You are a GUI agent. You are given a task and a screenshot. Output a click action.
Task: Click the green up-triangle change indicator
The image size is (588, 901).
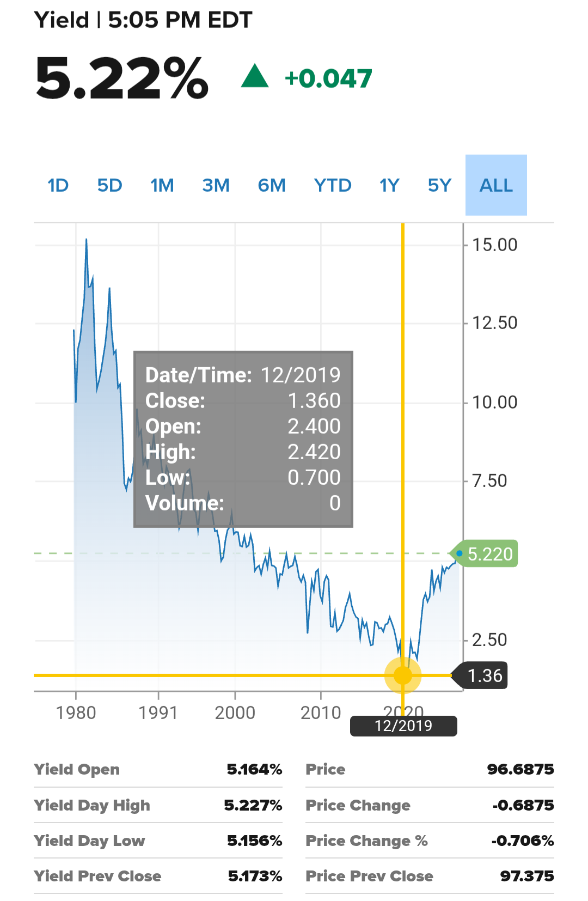point(255,76)
